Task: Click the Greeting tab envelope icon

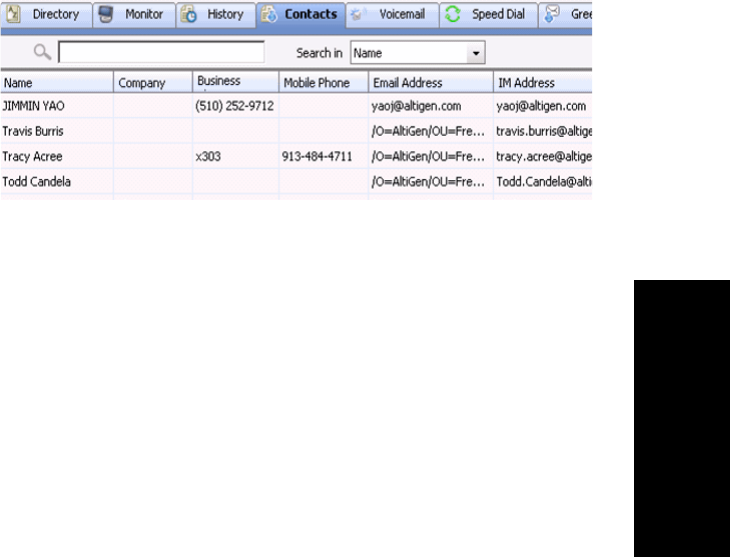Action: point(552,14)
